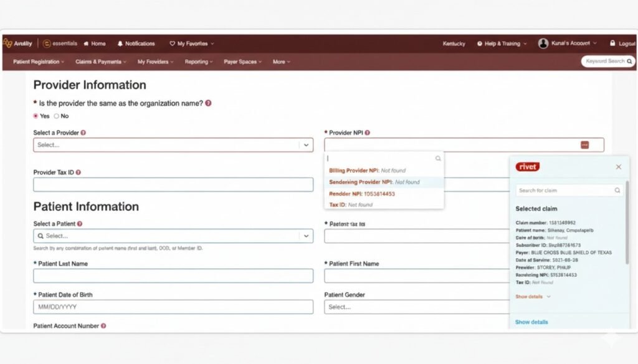Open the Select a Patient dropdown
This screenshot has height=364, width=638.
[173, 236]
